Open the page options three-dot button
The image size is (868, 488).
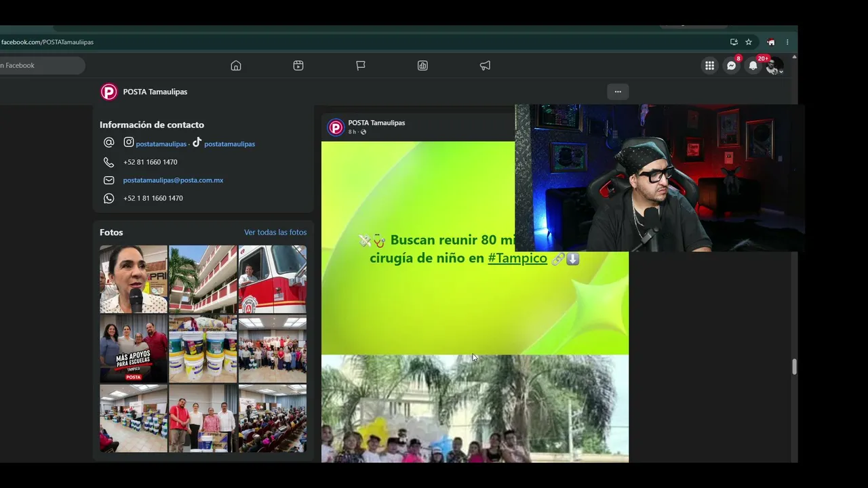618,91
